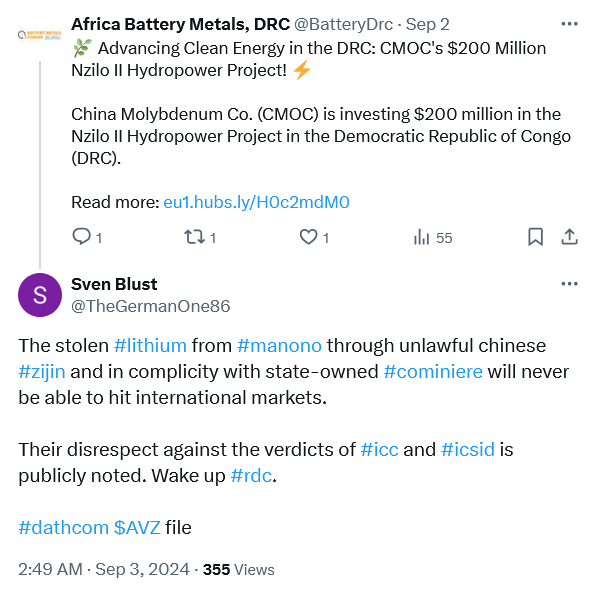This screenshot has width=598, height=590.
Task: Open the 2:49 AM Sep 3, 2024 timestamp
Action: click(104, 569)
